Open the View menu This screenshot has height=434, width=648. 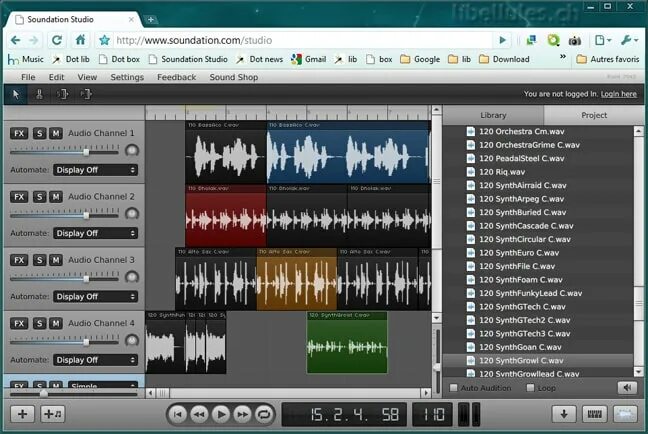point(87,77)
